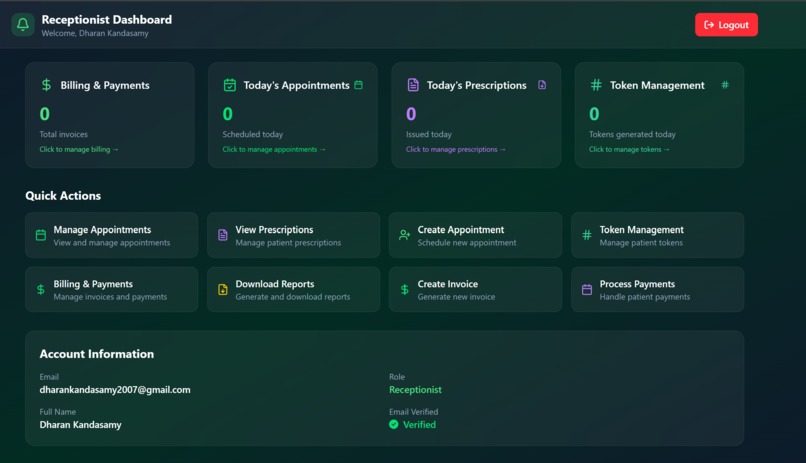
Task: Click the dollar icon in the Billing & Payments card
Action: 46,85
